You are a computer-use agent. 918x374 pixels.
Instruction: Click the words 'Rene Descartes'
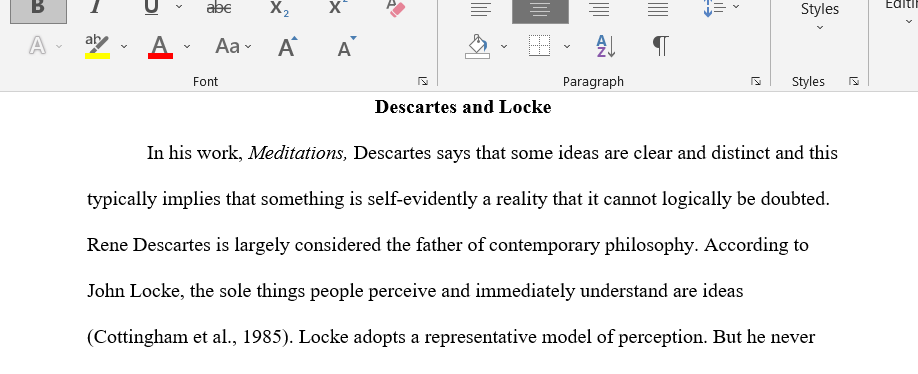148,245
